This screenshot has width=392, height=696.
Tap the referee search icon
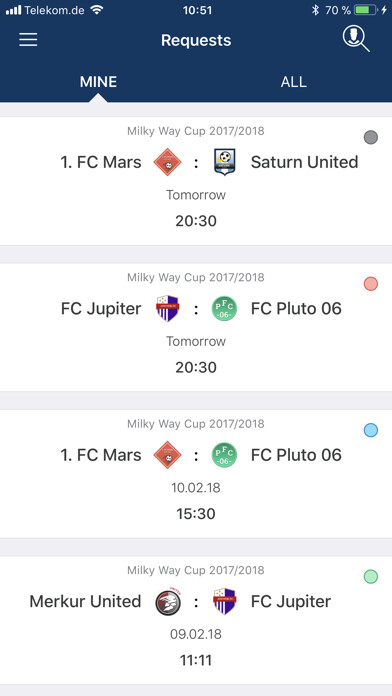click(x=356, y=39)
